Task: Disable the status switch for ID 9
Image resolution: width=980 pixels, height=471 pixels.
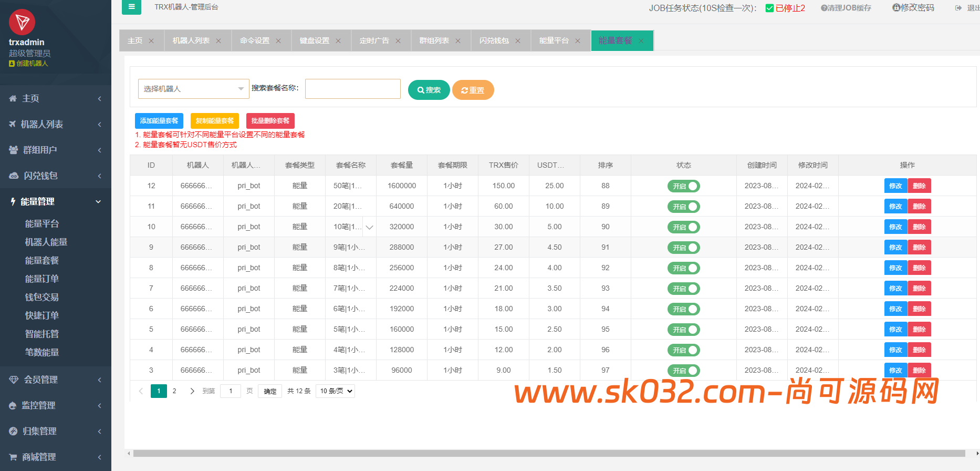Action: coord(684,248)
